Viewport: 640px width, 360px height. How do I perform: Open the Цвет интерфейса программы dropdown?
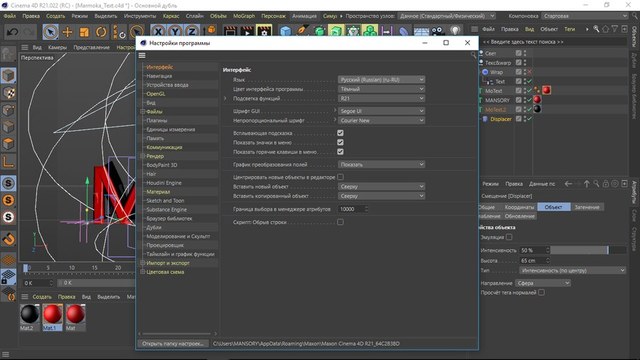click(x=381, y=89)
